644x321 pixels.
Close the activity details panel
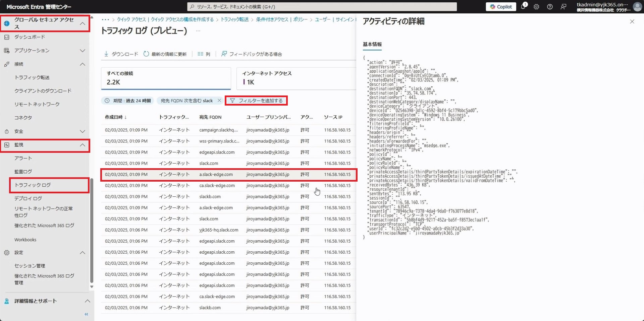coord(632,21)
